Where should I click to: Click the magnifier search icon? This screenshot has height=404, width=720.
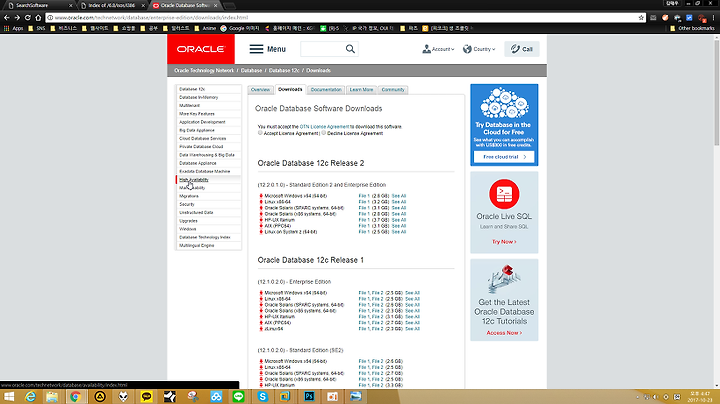350,49
